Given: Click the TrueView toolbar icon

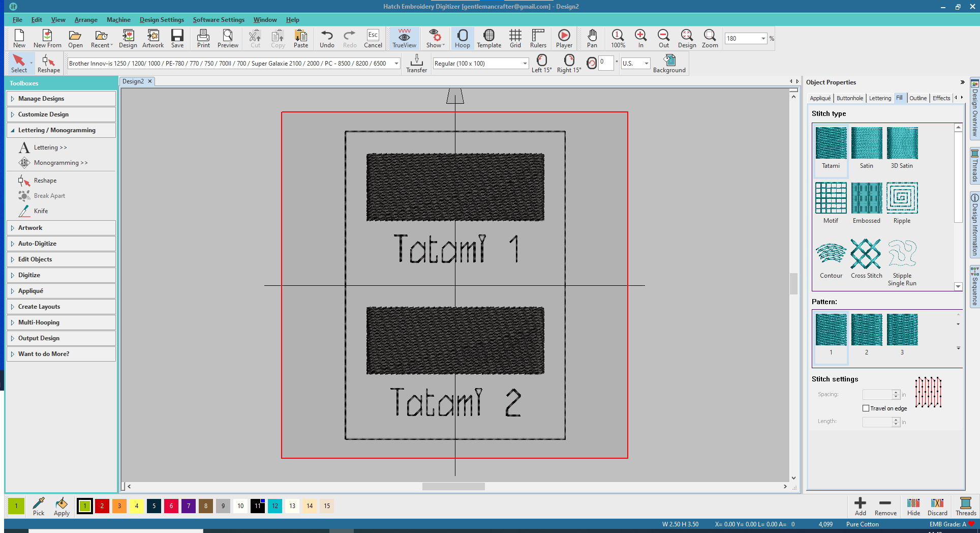Looking at the screenshot, I should (x=404, y=38).
